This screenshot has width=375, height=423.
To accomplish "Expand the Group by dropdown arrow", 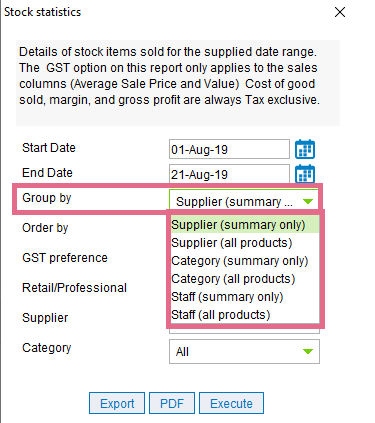I will coord(308,201).
